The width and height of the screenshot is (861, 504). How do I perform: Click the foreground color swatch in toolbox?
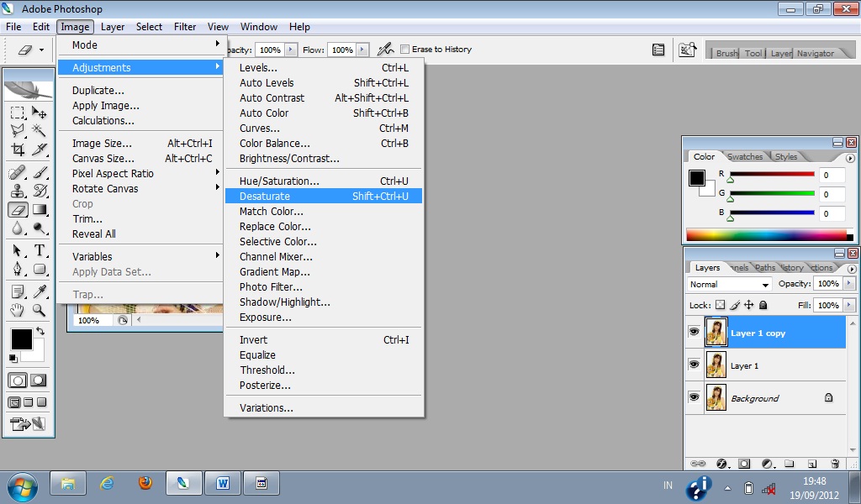pos(21,339)
